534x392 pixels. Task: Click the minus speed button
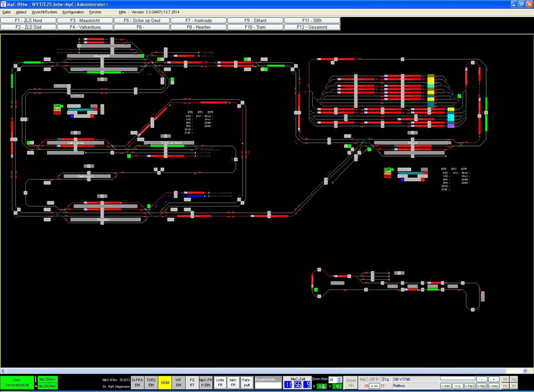pyautogui.click(x=482, y=379)
